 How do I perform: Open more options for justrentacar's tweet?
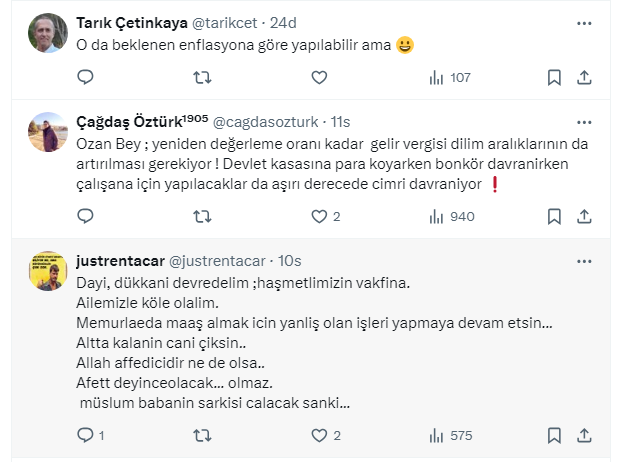coord(584,260)
